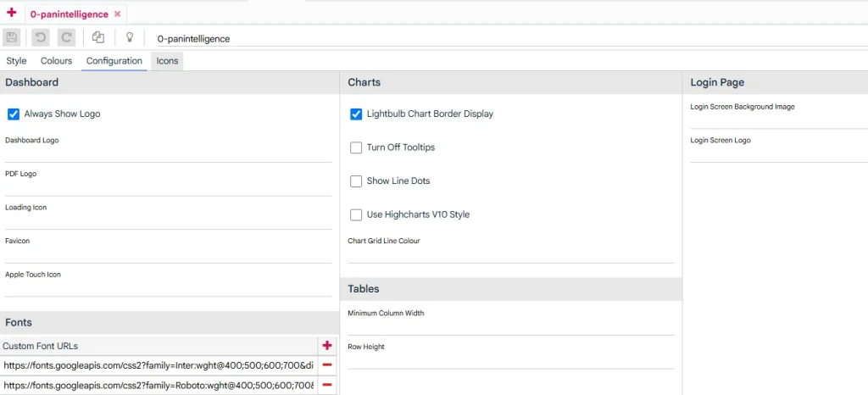Click the Redo toolbar icon
868x395 pixels.
[66, 37]
